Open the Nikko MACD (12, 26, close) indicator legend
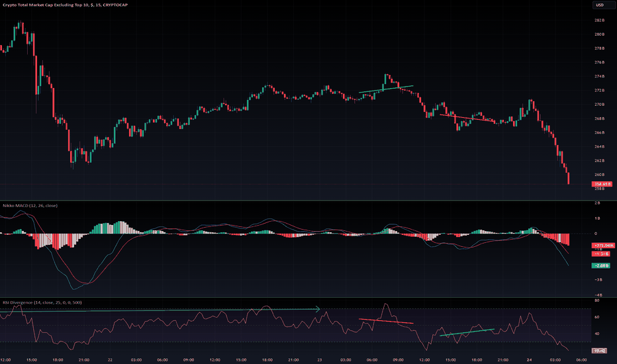617x364 pixels. pos(30,206)
